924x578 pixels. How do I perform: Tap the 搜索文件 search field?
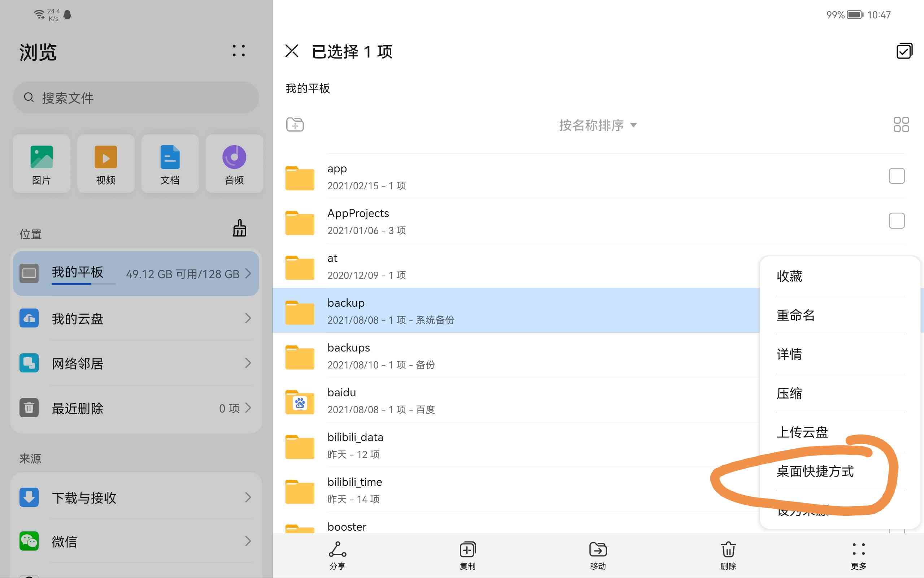(x=136, y=98)
